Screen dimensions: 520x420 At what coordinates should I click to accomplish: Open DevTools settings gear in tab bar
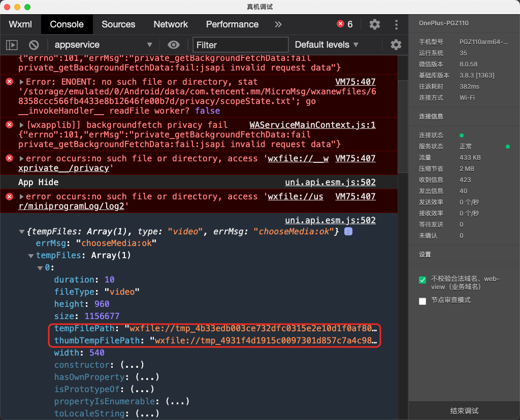pyautogui.click(x=375, y=24)
